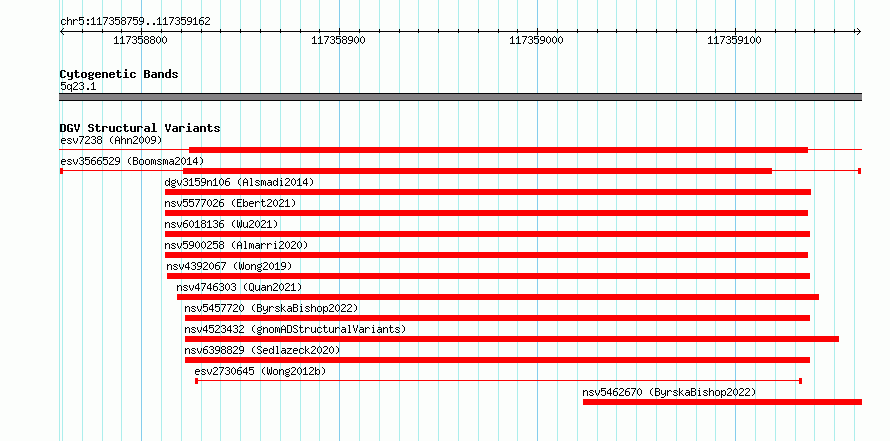This screenshot has width=890, height=441.
Task: Click the nsv4392067 red feature bar
Action: tap(488, 276)
